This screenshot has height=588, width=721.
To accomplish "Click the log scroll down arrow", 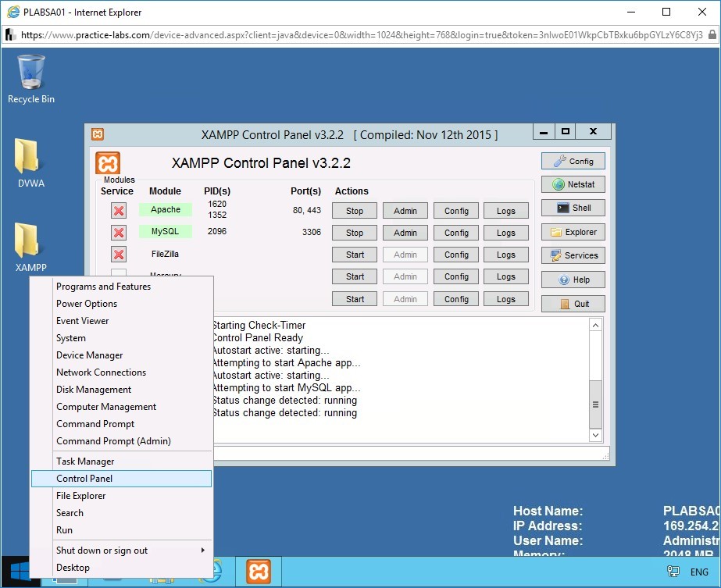I will [x=595, y=435].
